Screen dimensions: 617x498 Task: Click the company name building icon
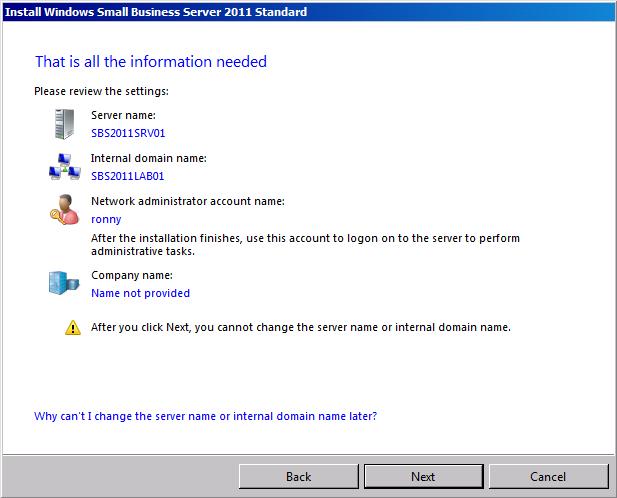click(64, 283)
